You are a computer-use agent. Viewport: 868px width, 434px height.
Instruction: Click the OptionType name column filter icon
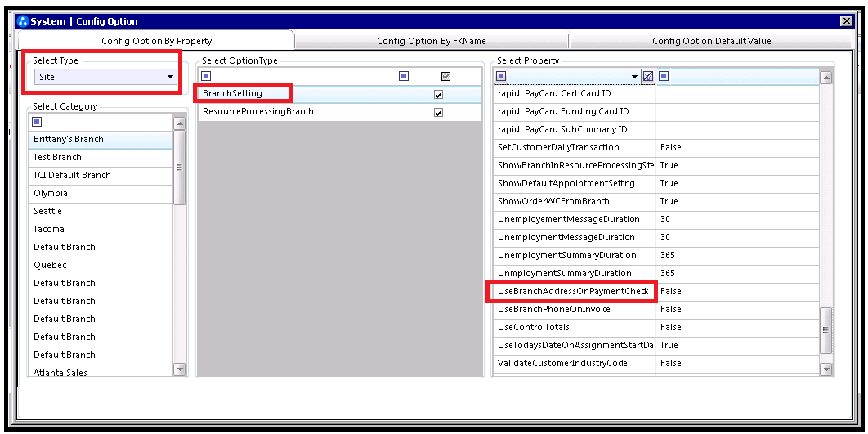[206, 76]
